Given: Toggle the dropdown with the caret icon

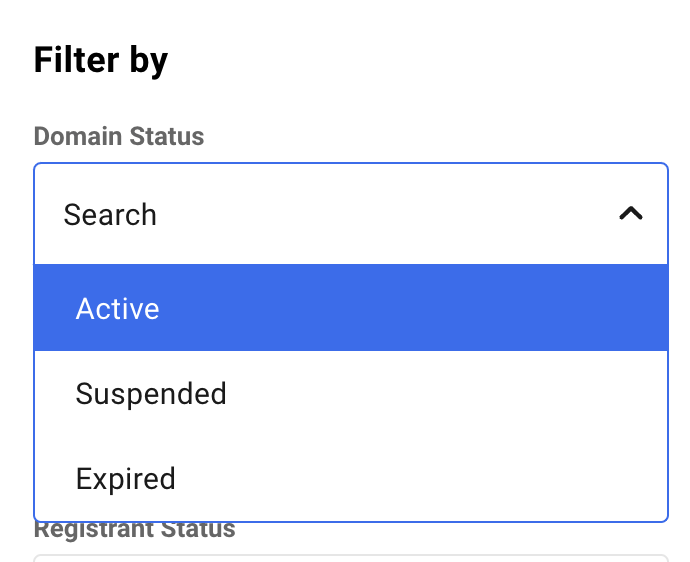Looking at the screenshot, I should pos(631,213).
